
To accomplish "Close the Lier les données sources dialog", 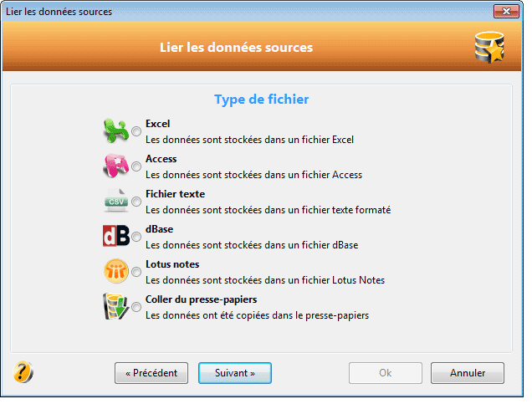I will tap(506, 12).
